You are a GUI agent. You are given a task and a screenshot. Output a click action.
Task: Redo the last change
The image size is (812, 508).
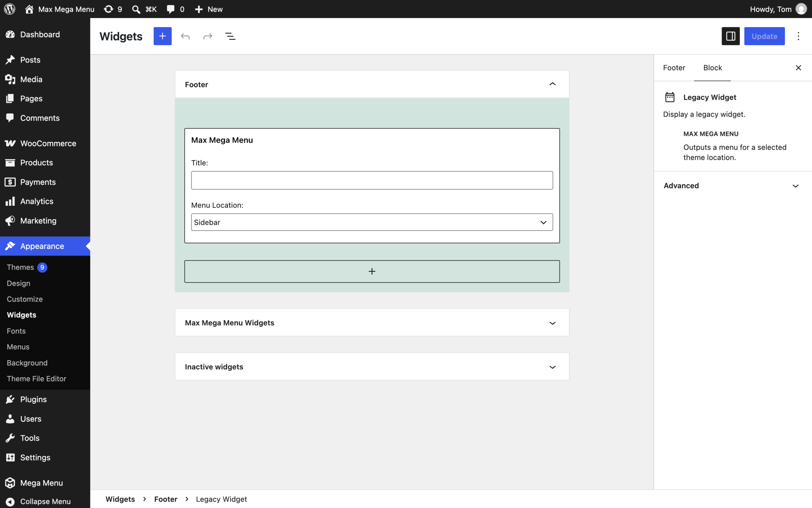tap(208, 36)
